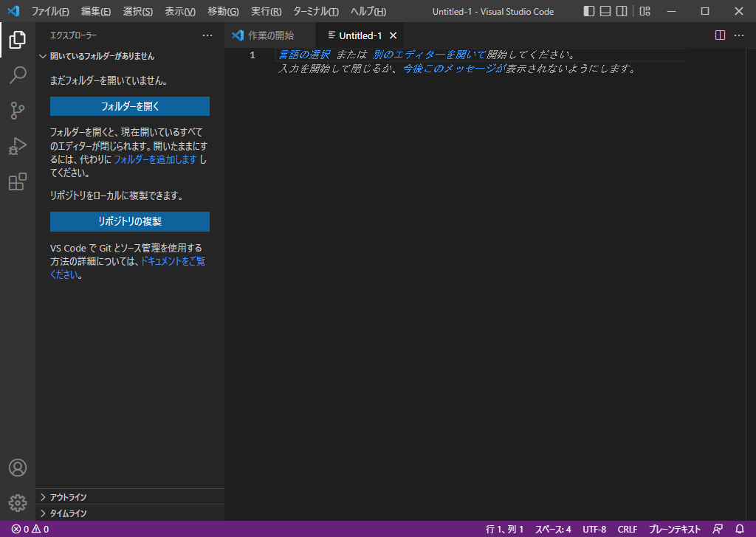
Task: Click the VS Code logo in title bar
Action: coord(13,11)
